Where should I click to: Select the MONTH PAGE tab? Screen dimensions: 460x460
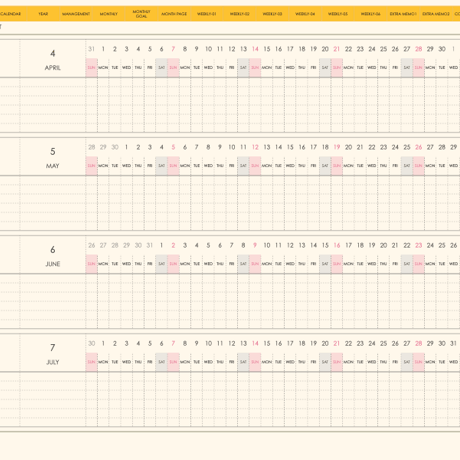(x=174, y=14)
